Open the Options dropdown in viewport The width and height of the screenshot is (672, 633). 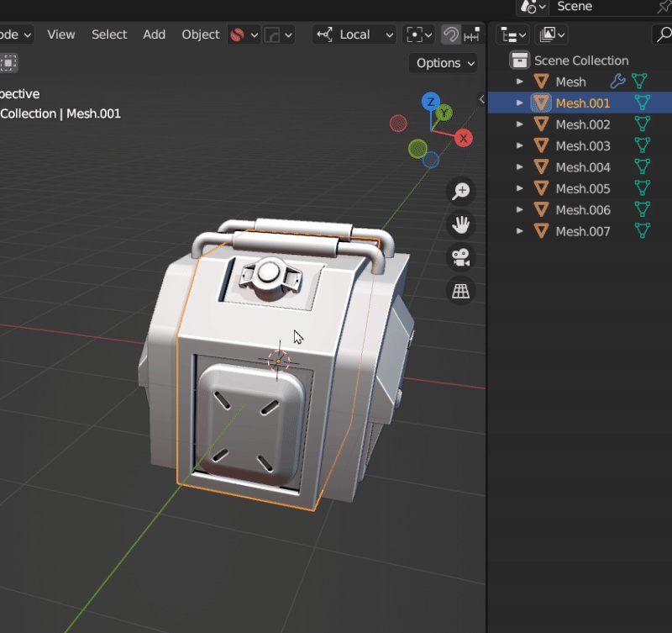coord(444,63)
